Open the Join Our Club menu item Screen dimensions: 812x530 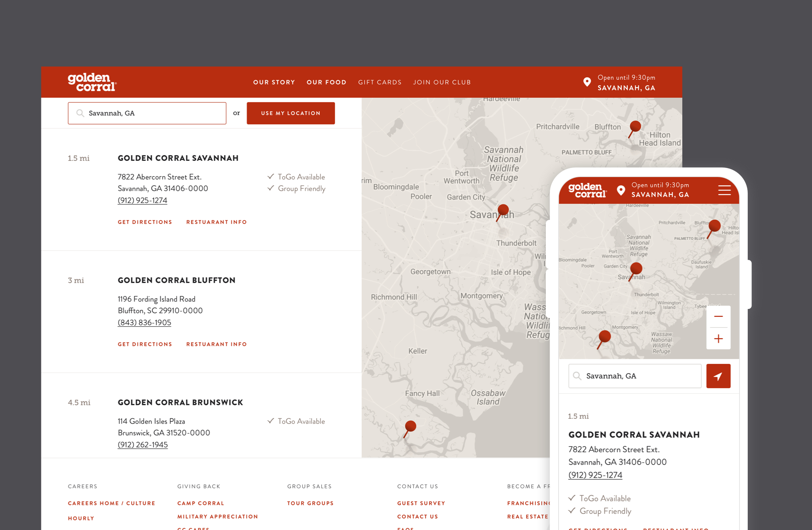click(x=442, y=82)
